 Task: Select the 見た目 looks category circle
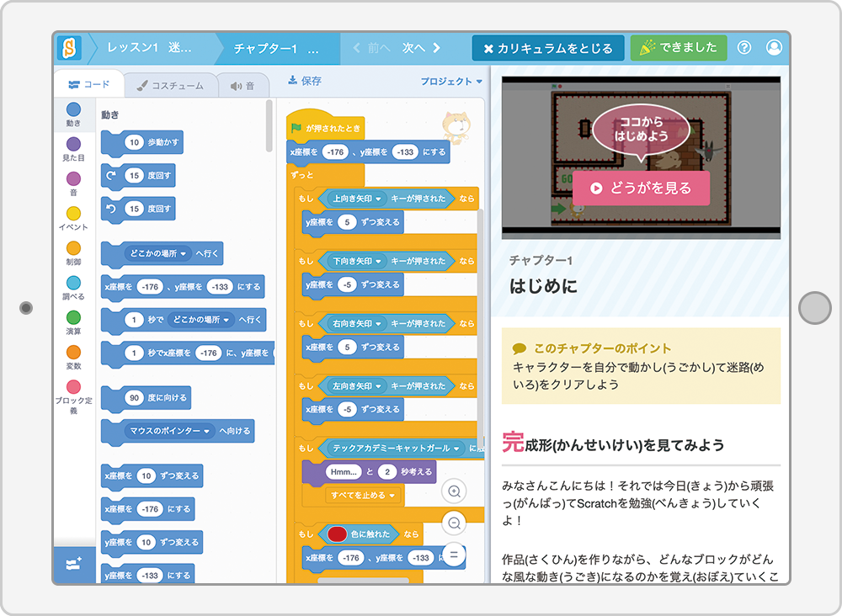pos(73,144)
